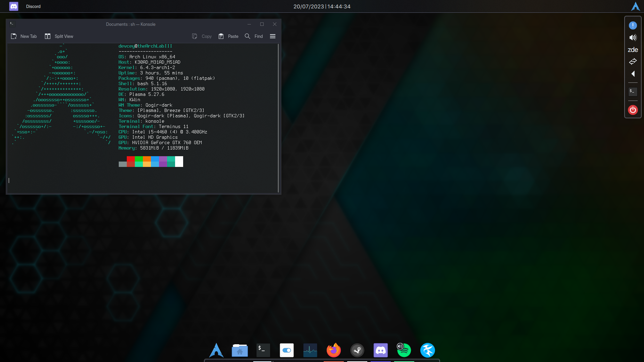Click the red power button
This screenshot has height=362, width=644.
tap(633, 110)
